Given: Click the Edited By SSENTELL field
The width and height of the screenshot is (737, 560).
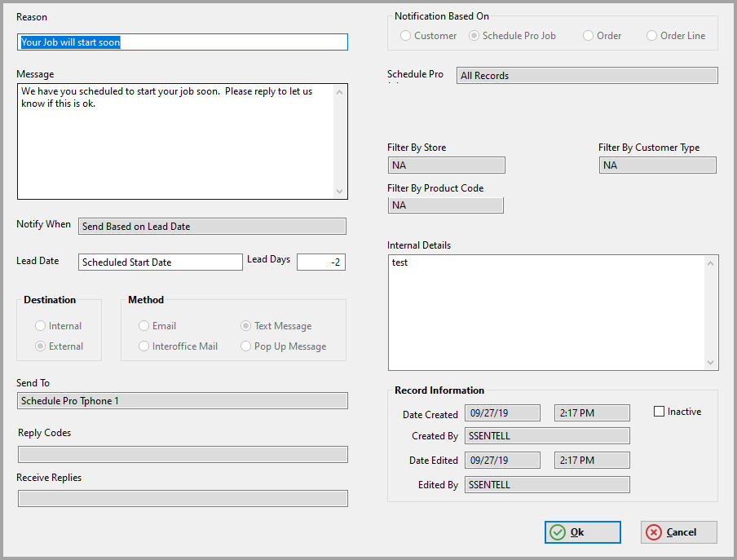Looking at the screenshot, I should point(547,485).
